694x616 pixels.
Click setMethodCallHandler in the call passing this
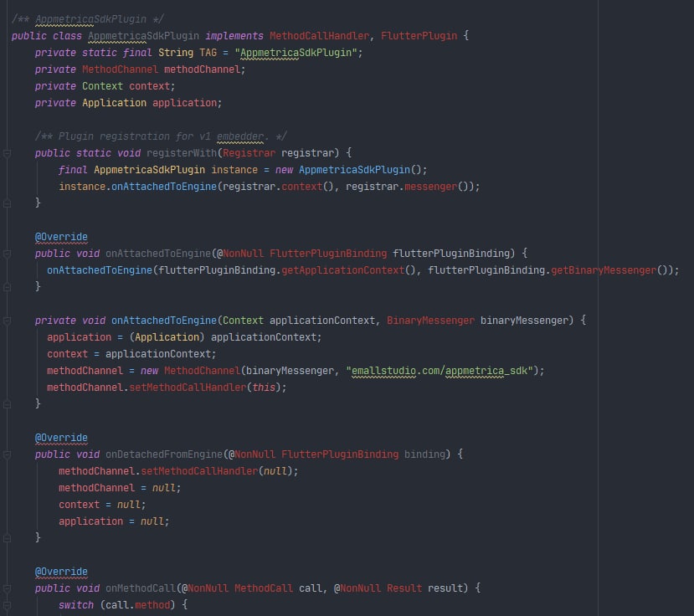188,388
